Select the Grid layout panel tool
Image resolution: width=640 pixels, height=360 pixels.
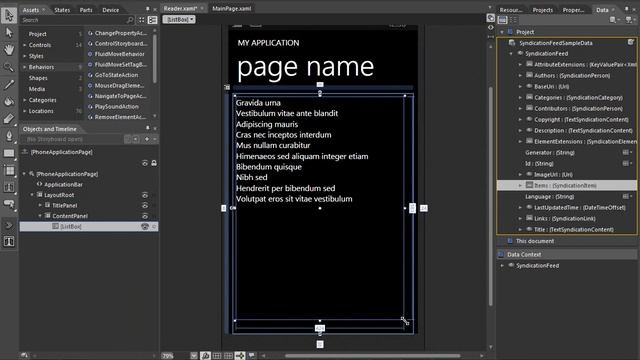click(9, 171)
